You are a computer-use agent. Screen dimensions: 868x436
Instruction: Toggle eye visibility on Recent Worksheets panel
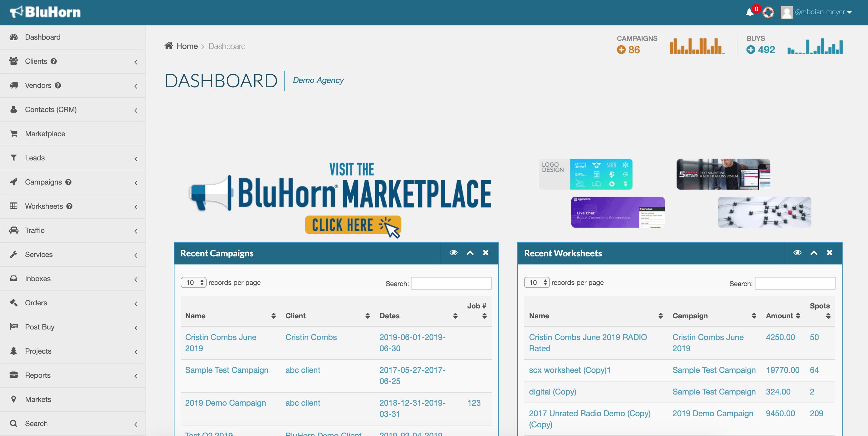797,253
